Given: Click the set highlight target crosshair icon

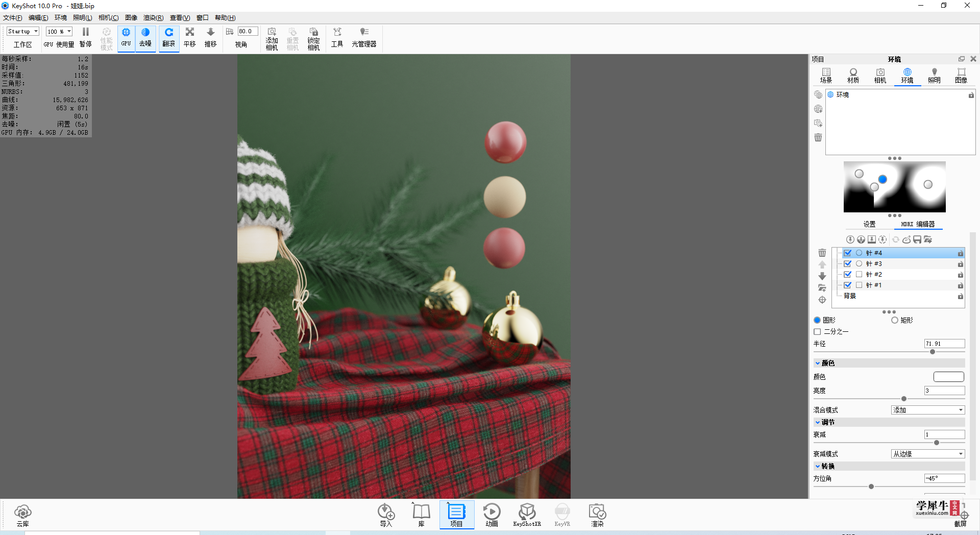Looking at the screenshot, I should click(x=822, y=300).
